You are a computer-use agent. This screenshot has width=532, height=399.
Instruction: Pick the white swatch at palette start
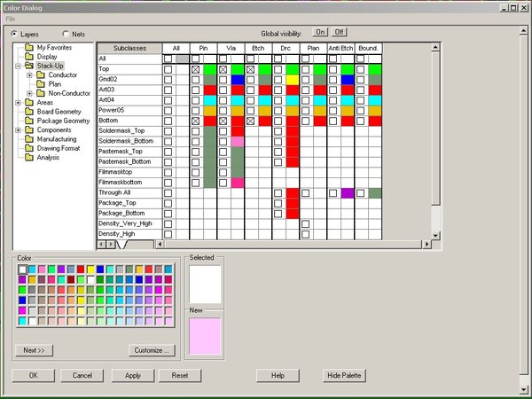click(22, 270)
